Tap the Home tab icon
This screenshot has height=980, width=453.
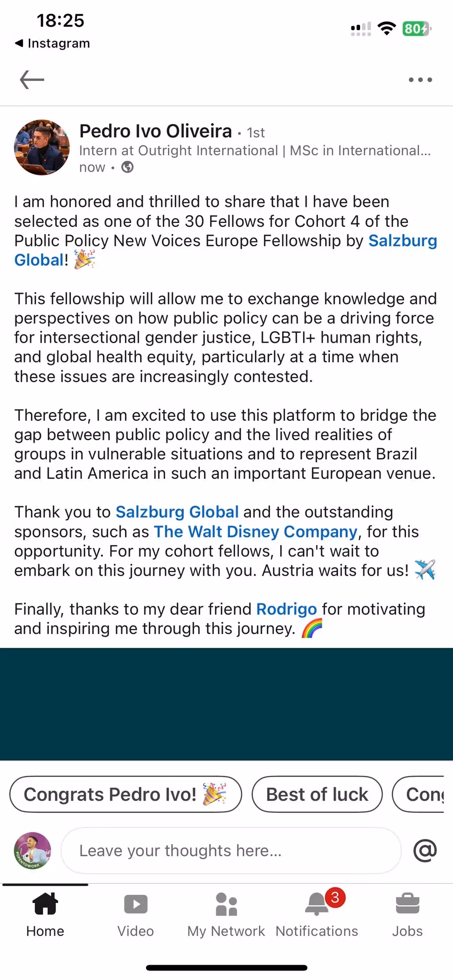click(x=45, y=913)
